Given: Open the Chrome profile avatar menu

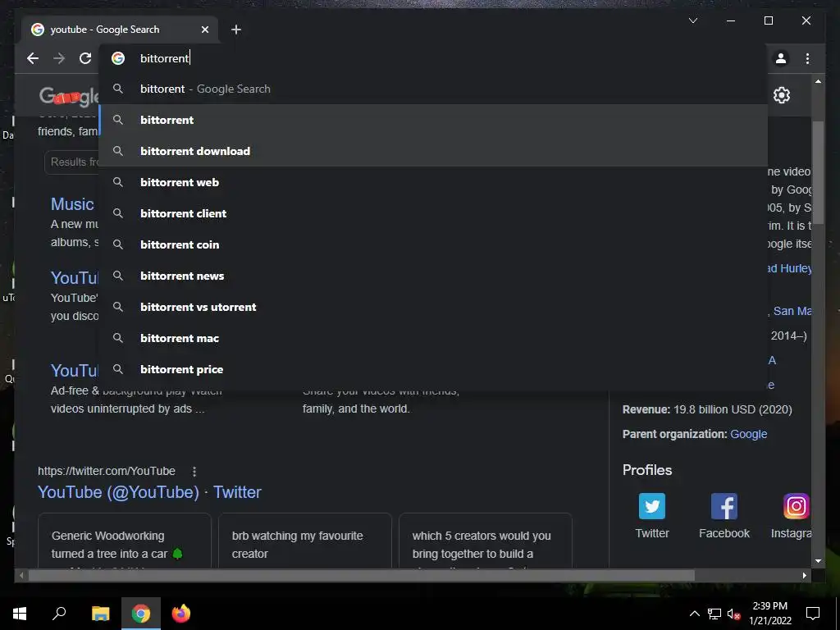Looking at the screenshot, I should 781,58.
